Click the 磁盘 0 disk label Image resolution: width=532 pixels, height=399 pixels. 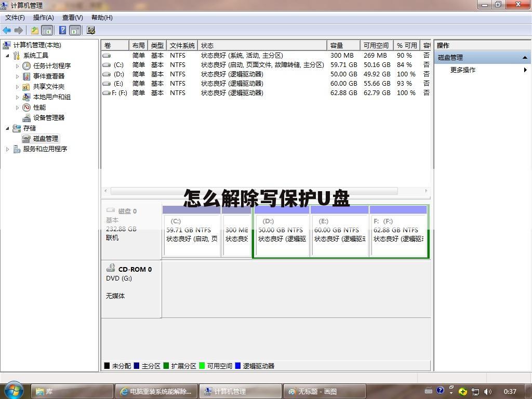(127, 211)
